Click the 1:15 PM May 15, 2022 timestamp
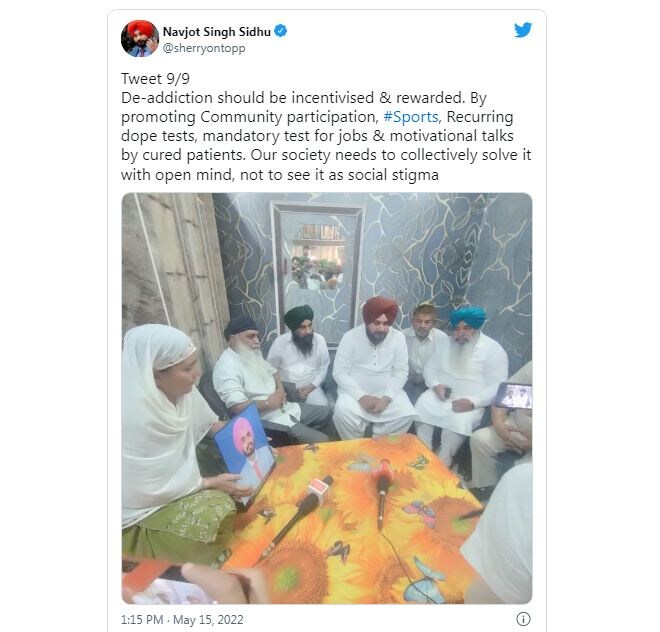Image resolution: width=660 pixels, height=632 pixels. pyautogui.click(x=182, y=619)
